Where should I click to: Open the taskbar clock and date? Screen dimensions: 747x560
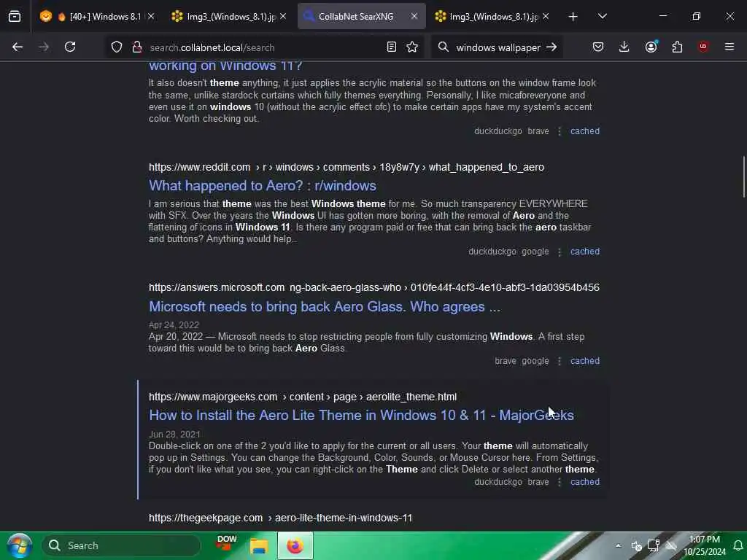[x=704, y=545]
